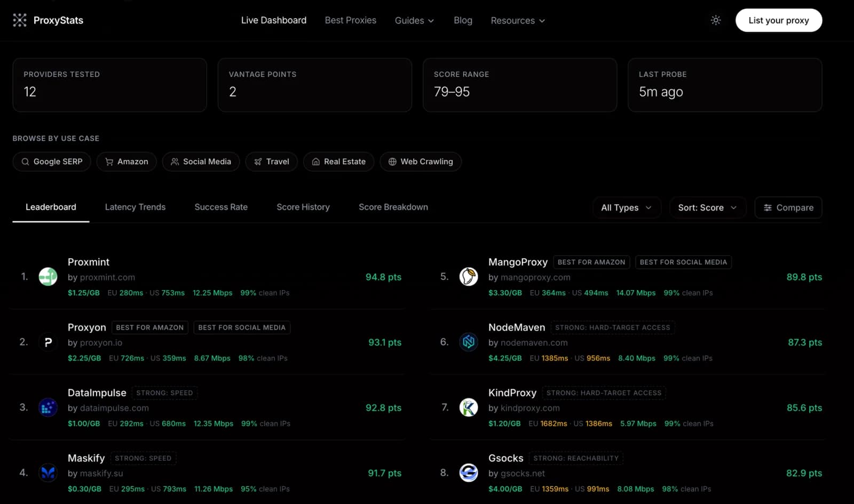Click DataImpulse's STRONG: SPEED badge
The image size is (854, 504).
[164, 393]
